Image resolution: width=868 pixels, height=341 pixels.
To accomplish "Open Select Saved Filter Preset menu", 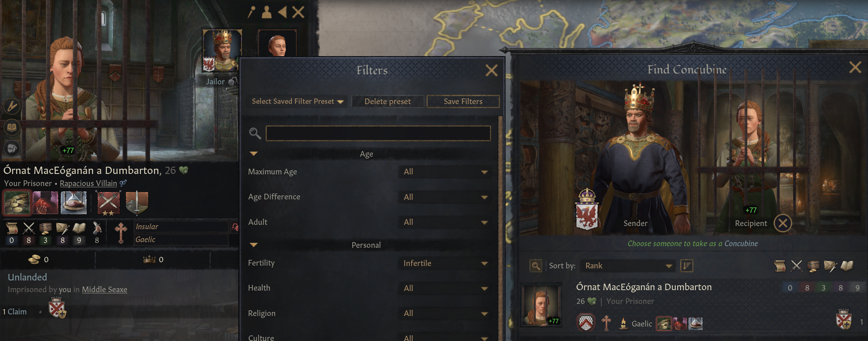I will (x=298, y=101).
